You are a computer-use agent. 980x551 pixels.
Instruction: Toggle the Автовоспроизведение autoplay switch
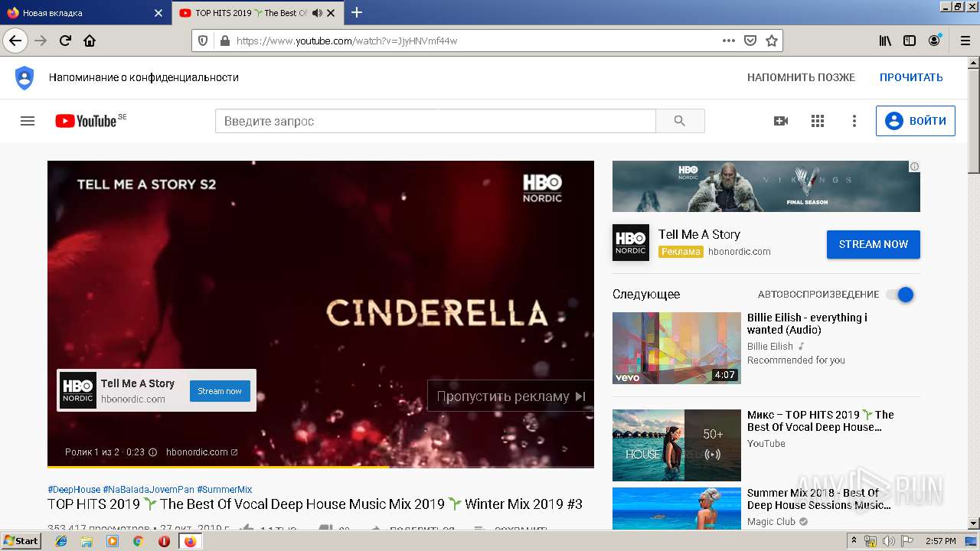(900, 295)
